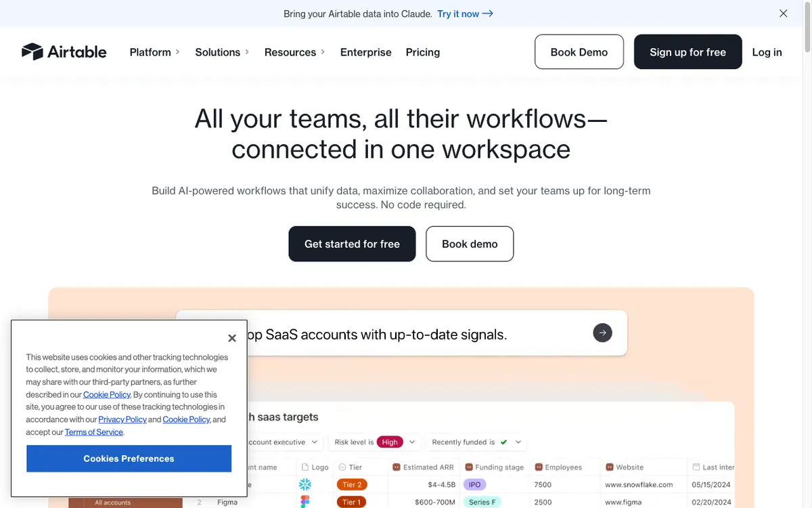Open the Risk level filter dropdown
The width and height of the screenshot is (812, 508).
(x=375, y=442)
